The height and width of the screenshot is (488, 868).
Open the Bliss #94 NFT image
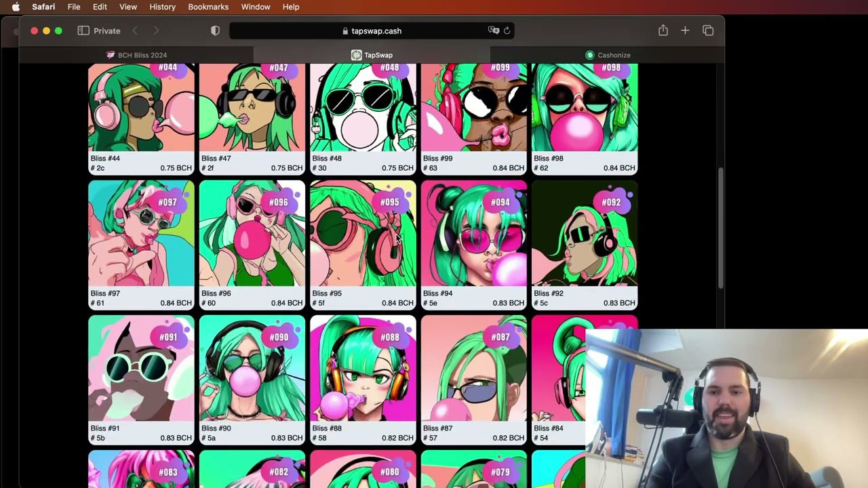[x=474, y=233]
